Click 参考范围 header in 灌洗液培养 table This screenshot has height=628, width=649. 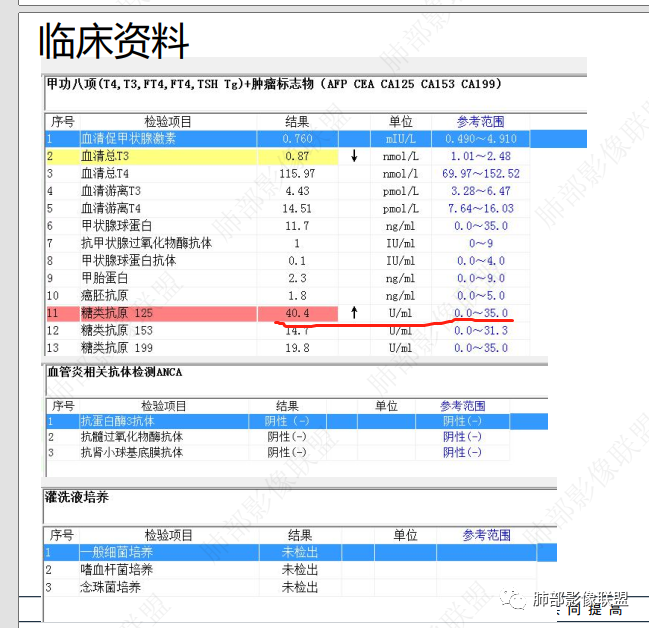click(486, 535)
